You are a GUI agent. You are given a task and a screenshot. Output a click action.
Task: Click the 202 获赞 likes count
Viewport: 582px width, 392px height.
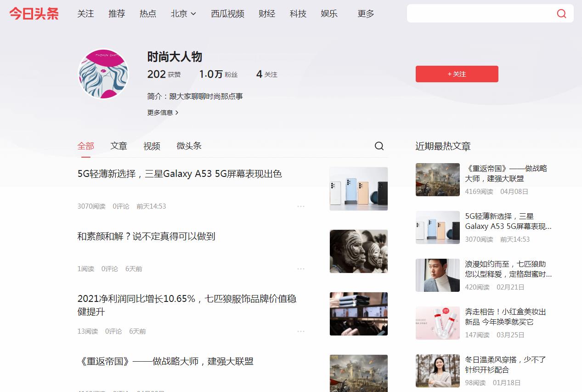(x=164, y=74)
